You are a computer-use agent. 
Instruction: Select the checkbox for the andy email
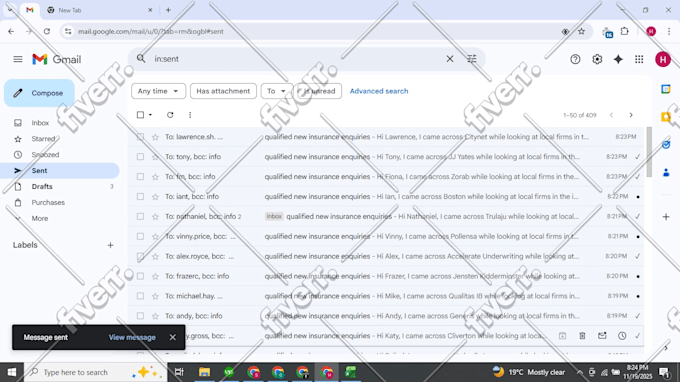[x=140, y=316]
